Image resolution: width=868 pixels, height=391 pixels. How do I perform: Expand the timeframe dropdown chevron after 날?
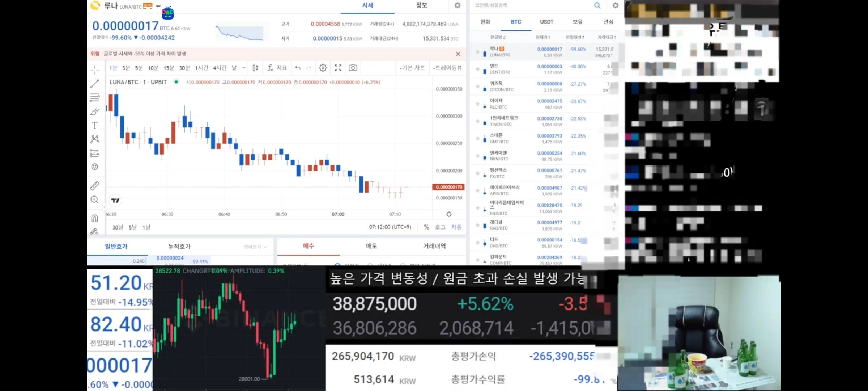coord(244,68)
